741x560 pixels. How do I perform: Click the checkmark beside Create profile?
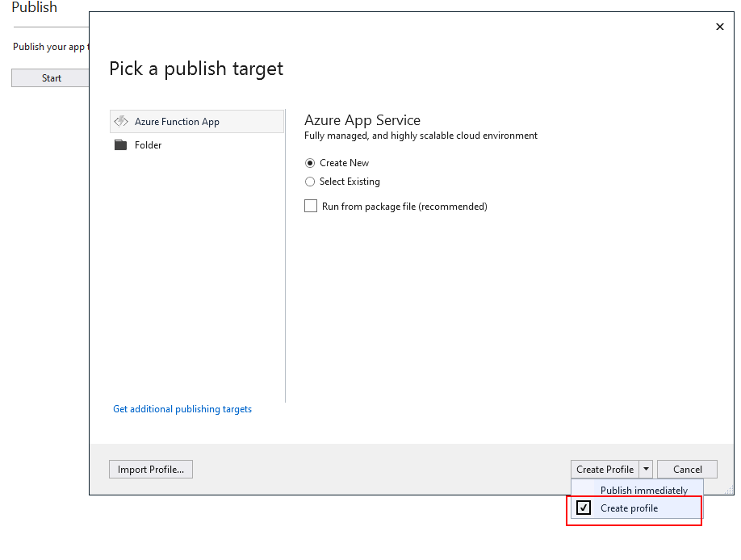click(584, 508)
